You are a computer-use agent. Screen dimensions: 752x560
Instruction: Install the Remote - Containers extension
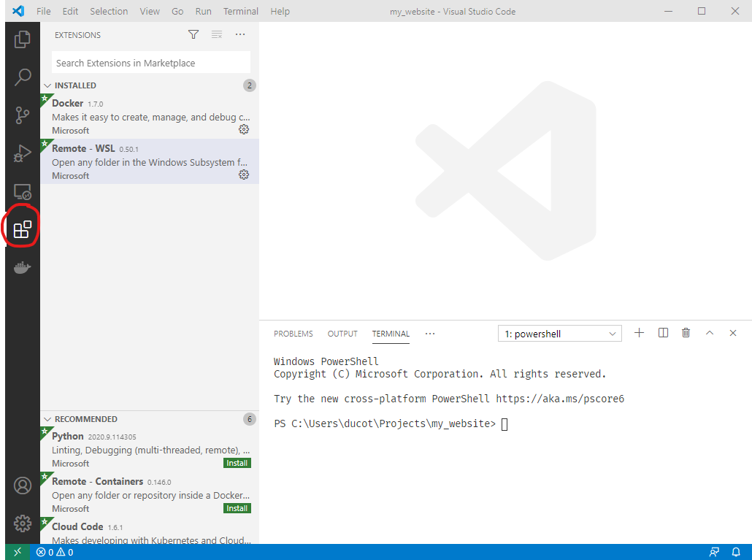[237, 508]
